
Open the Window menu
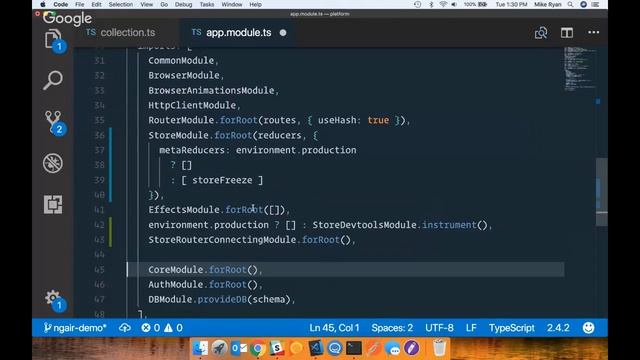point(231,4)
